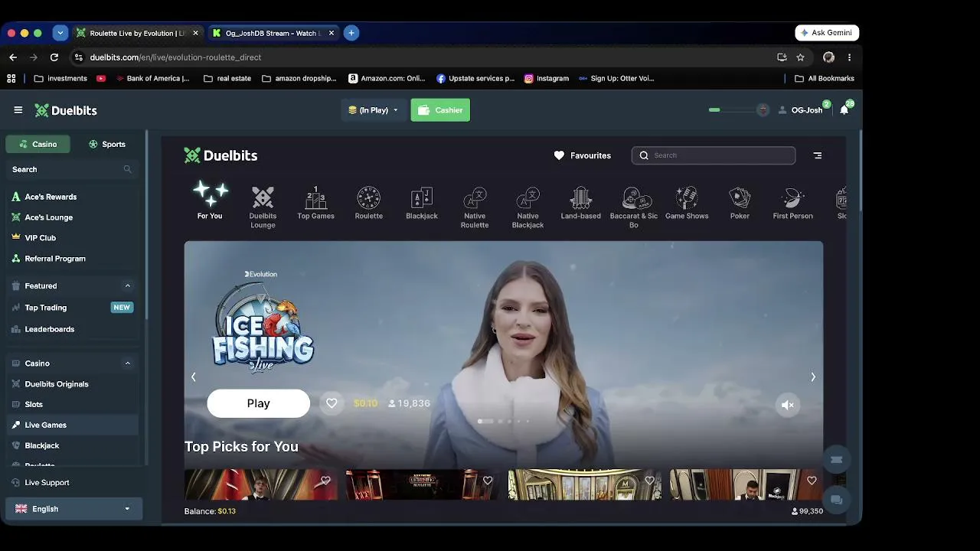Open Tap Trading in the sidebar
Image resolution: width=980 pixels, height=551 pixels.
click(72, 308)
